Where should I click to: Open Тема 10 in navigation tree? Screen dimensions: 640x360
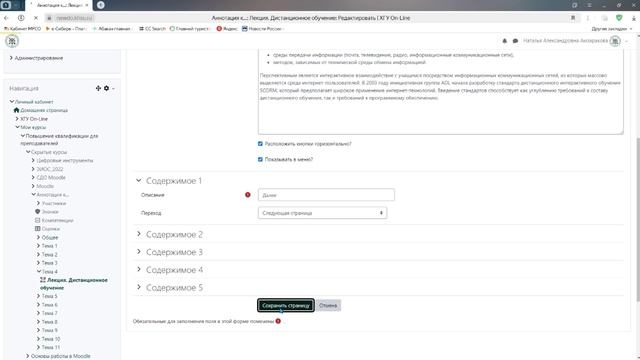click(51, 339)
